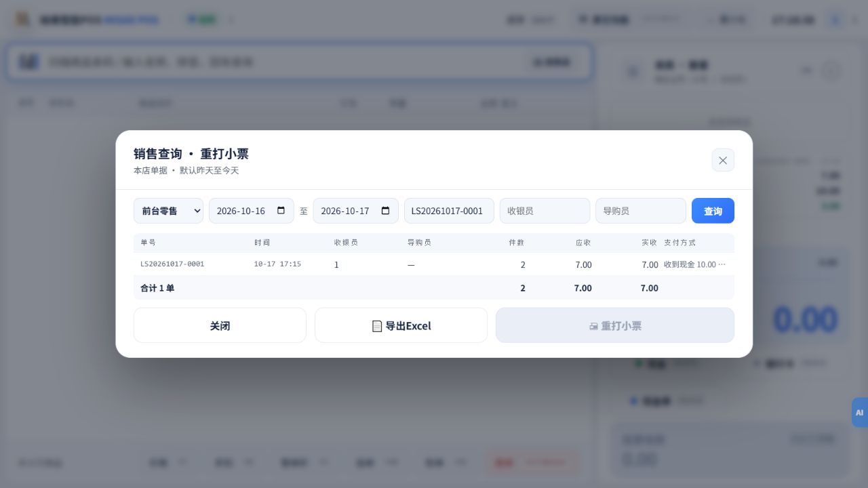Click 实收 amount 7.00 in the order row

(650, 265)
